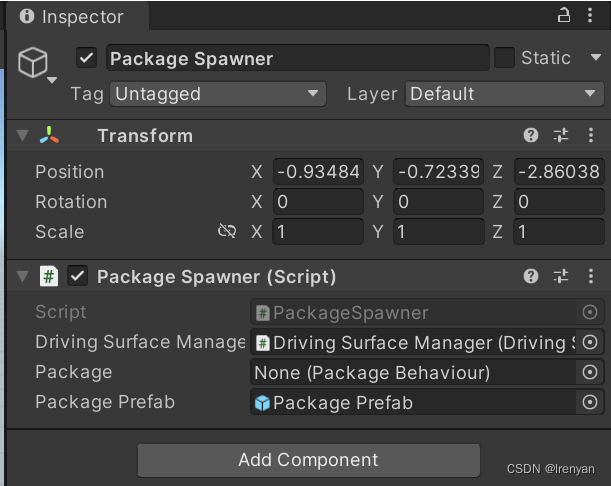The width and height of the screenshot is (611, 486).
Task: Open the Inspector panel kebab menu
Action: tap(592, 15)
